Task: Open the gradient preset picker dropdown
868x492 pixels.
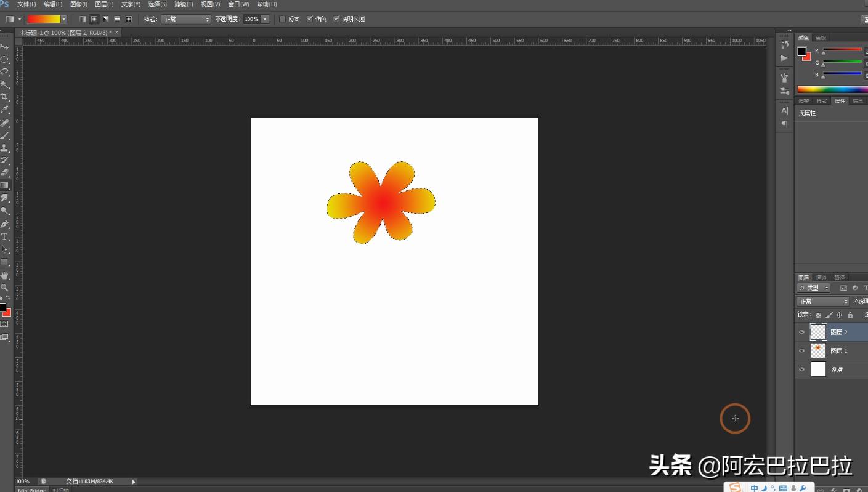Action: pos(63,19)
